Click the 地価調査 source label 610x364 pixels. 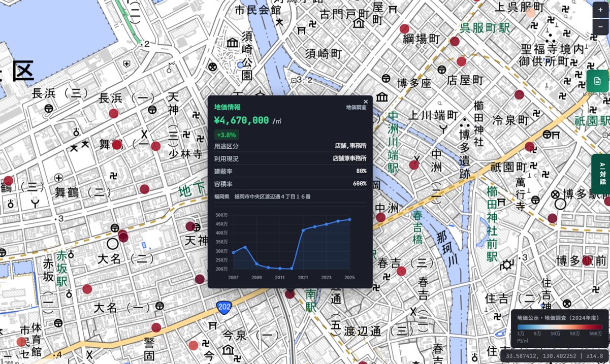click(356, 107)
